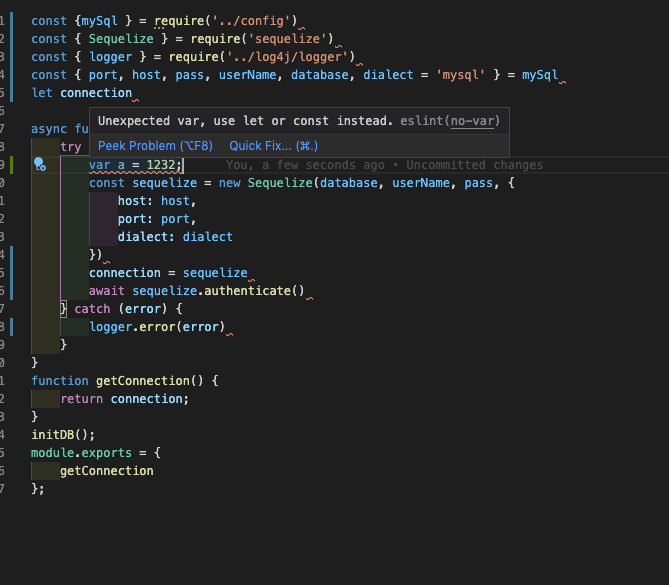This screenshot has height=585, width=669.
Task: Click 'authenticate' method call
Action: pos(247,291)
